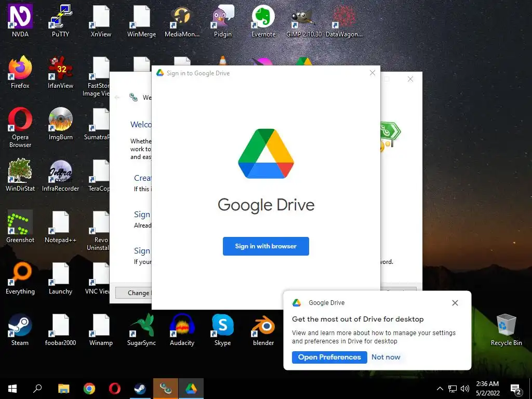This screenshot has height=399, width=532.
Task: Launch Opera from the taskbar
Action: pyautogui.click(x=115, y=389)
